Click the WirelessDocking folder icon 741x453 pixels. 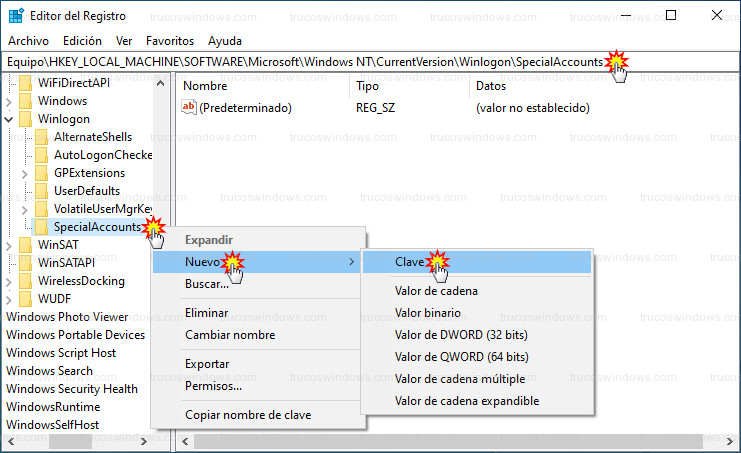click(25, 281)
